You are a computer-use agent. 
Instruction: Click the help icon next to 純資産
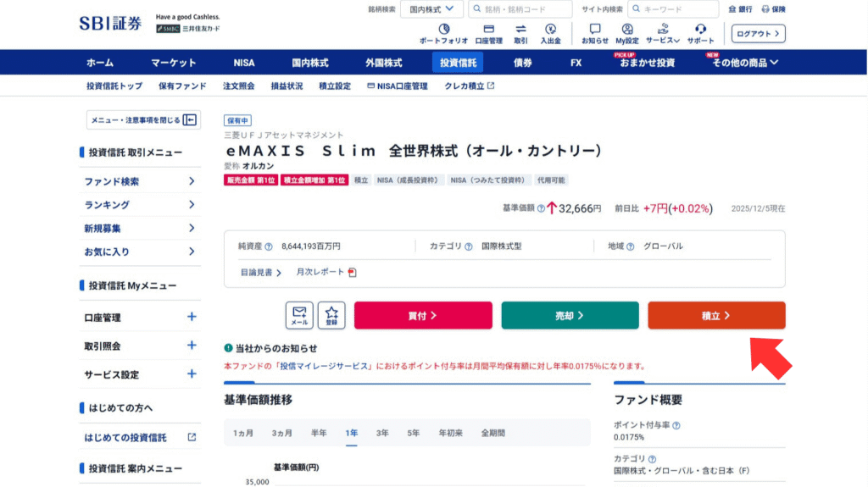269,246
